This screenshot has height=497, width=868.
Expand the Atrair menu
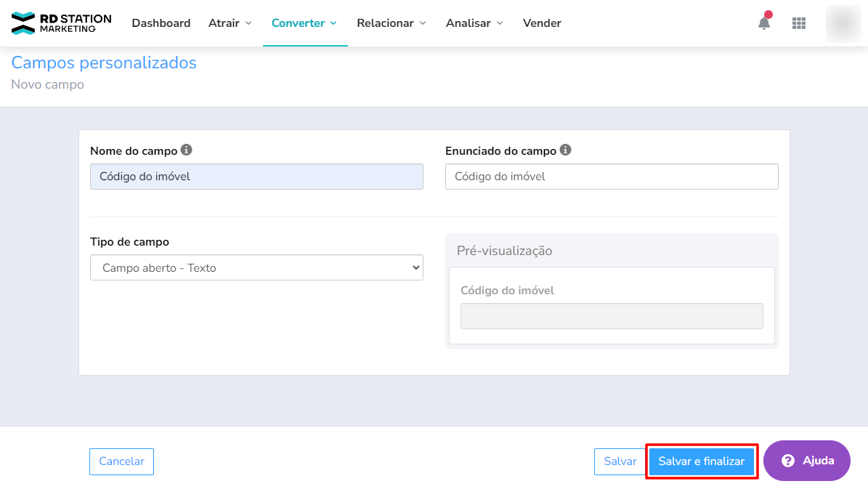point(230,23)
